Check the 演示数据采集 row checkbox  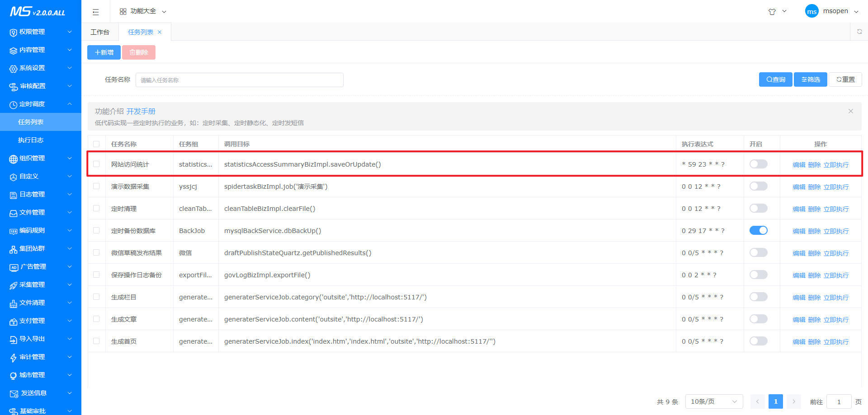[x=96, y=186]
